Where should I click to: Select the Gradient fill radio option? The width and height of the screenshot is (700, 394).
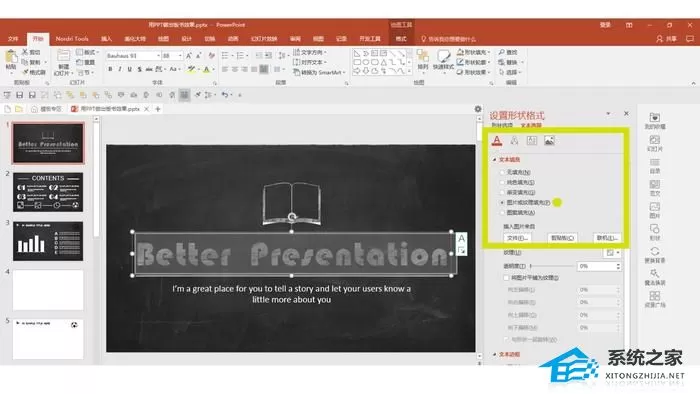click(502, 192)
